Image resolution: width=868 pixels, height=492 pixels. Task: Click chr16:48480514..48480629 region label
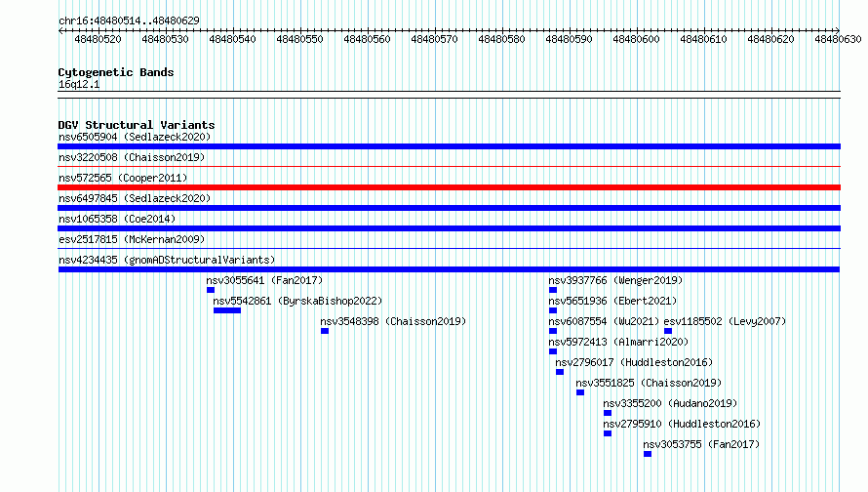[x=129, y=20]
